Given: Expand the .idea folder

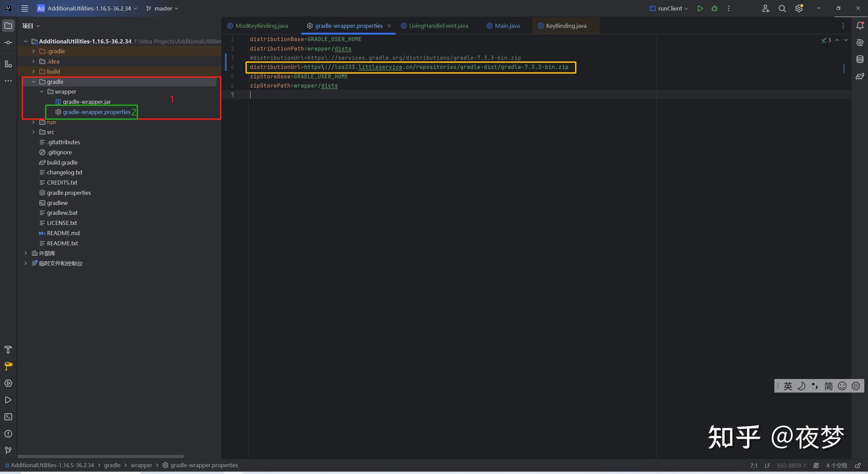Looking at the screenshot, I should [34, 61].
